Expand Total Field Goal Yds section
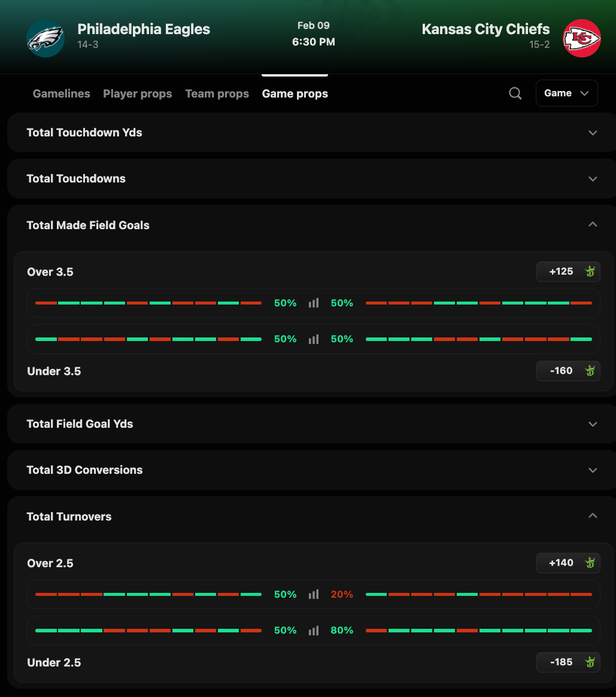Screen dimensions: 616x697 [x=311, y=424]
